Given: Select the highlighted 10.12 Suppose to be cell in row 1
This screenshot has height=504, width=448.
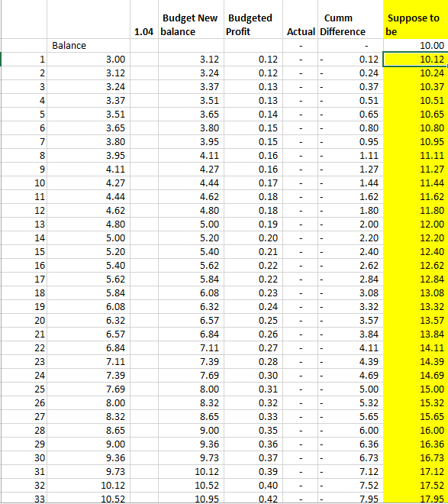Looking at the screenshot, I should point(416,60).
